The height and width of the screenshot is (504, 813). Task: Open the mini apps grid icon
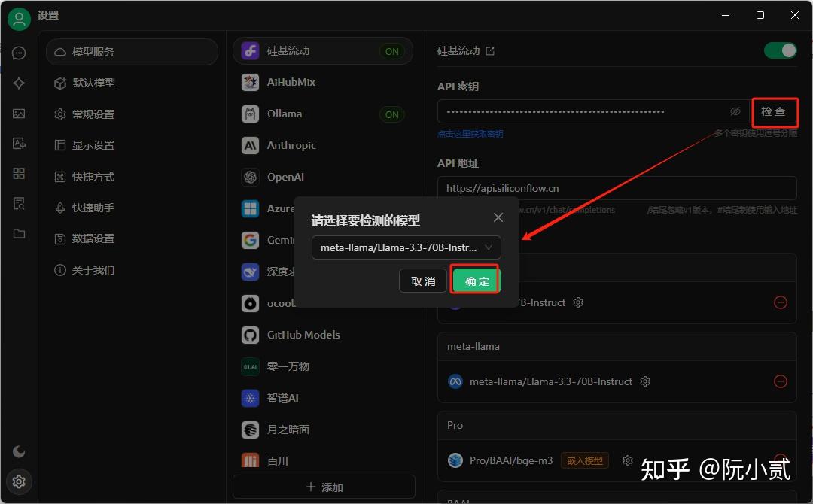pyautogui.click(x=19, y=174)
